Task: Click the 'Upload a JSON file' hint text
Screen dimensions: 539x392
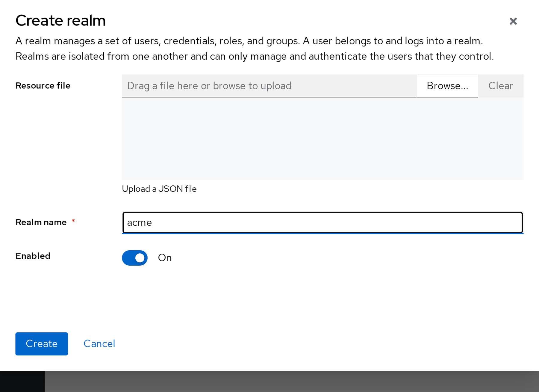Action: (159, 189)
